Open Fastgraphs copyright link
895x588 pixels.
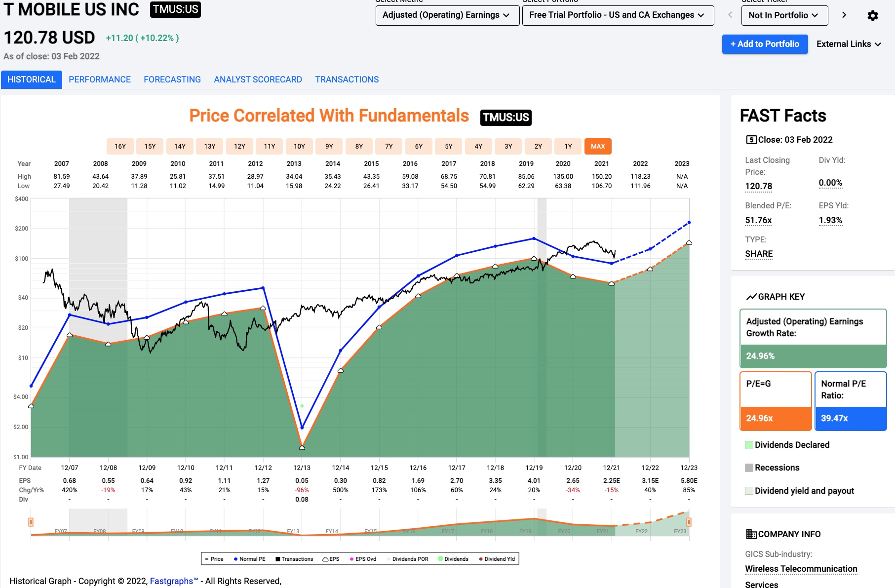(174, 581)
